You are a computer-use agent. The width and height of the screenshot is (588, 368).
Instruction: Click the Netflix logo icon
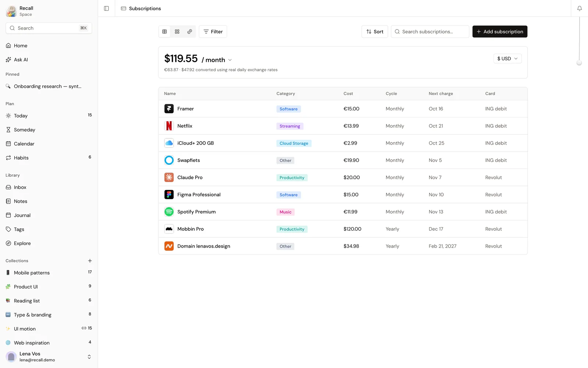tap(169, 126)
